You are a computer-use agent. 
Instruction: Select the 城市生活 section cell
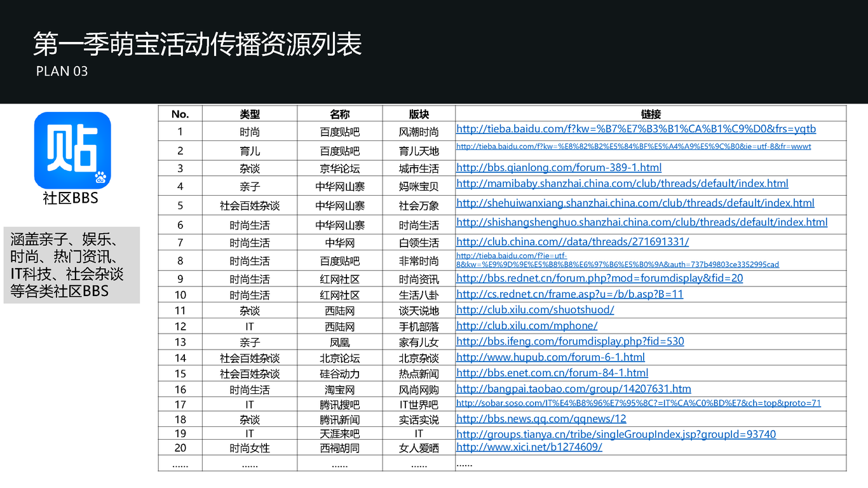(x=419, y=168)
